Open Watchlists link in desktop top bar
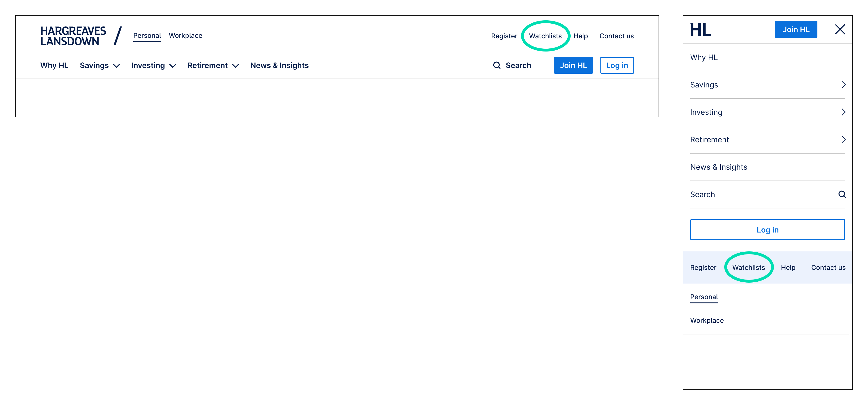Image resolution: width=868 pixels, height=405 pixels. click(x=545, y=36)
